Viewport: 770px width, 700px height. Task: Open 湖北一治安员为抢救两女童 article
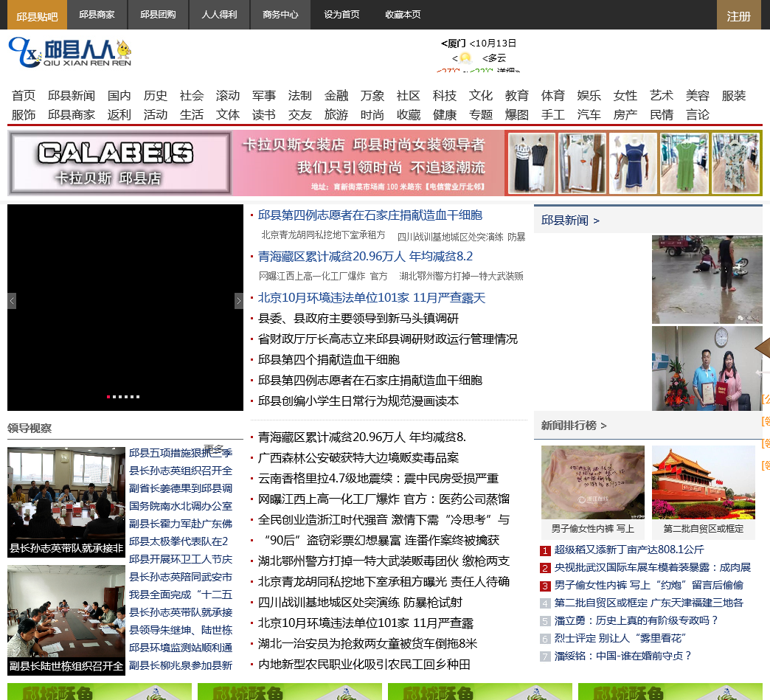368,643
